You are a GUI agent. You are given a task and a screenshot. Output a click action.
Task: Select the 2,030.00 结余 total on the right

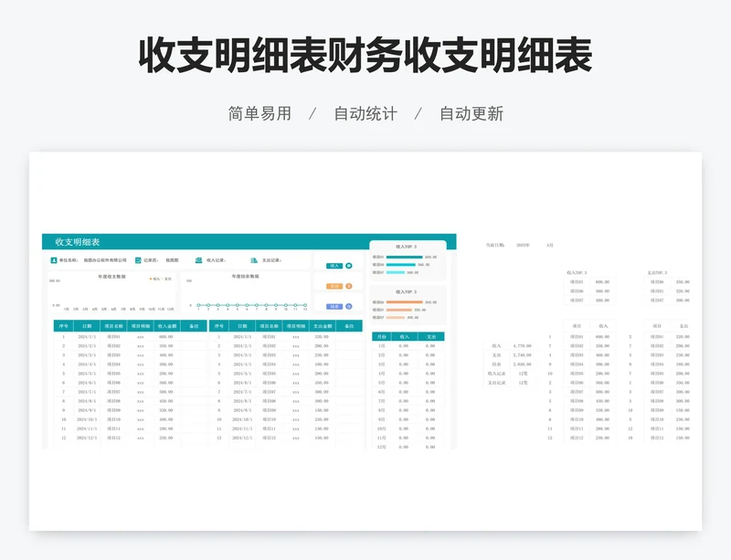coord(522,365)
